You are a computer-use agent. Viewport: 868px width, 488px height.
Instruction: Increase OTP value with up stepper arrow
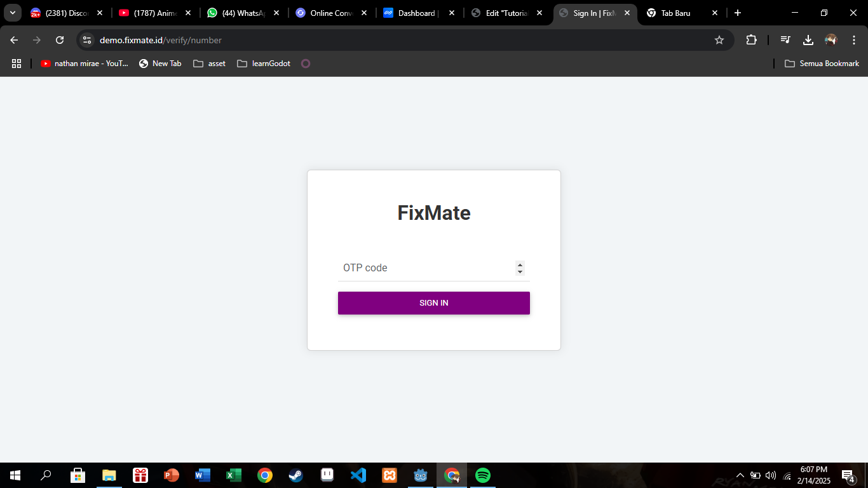[x=520, y=264]
